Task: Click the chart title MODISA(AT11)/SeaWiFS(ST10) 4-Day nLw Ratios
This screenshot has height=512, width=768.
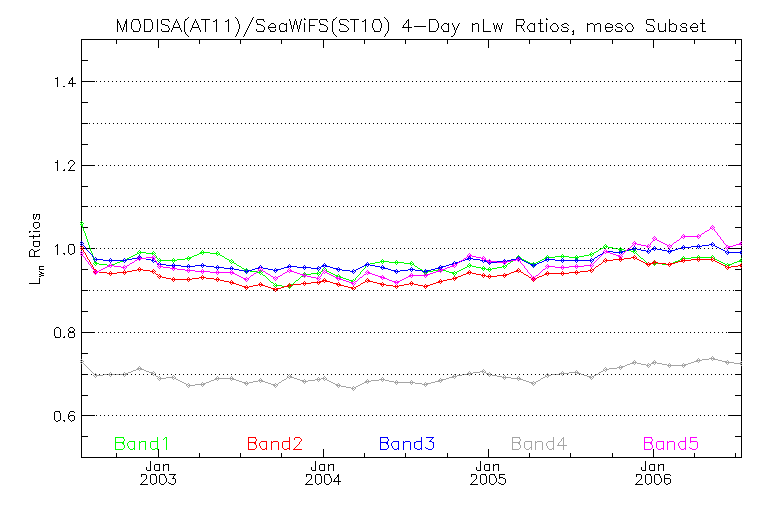Action: pyautogui.click(x=411, y=26)
